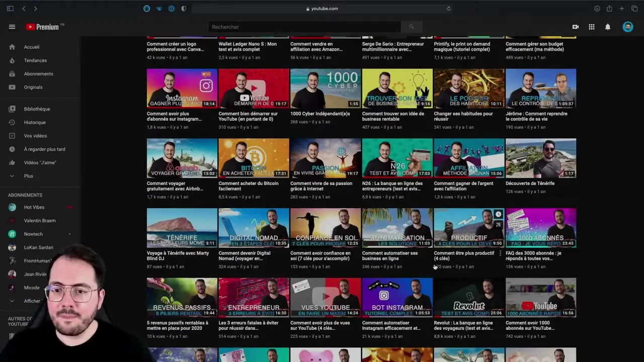Click the search magnifier icon
Viewport: 644px width, 362px height.
pyautogui.click(x=412, y=27)
